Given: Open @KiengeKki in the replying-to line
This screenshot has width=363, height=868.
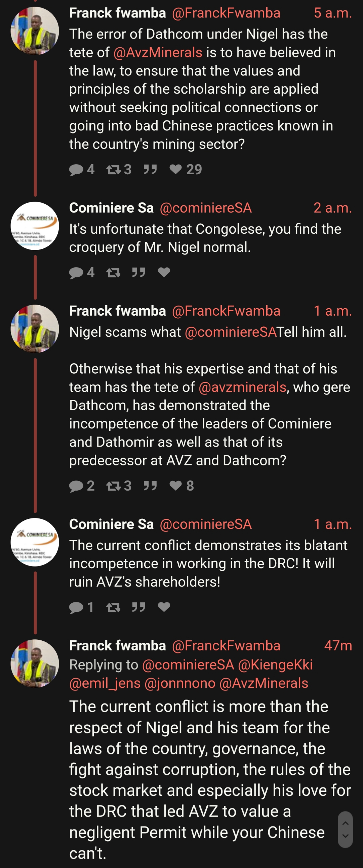Looking at the screenshot, I should (275, 665).
